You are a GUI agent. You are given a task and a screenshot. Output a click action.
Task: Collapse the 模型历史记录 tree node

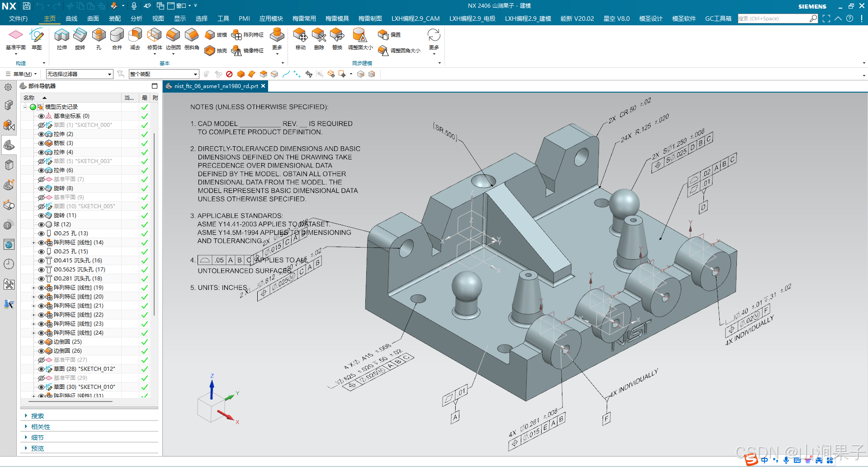tap(25, 107)
